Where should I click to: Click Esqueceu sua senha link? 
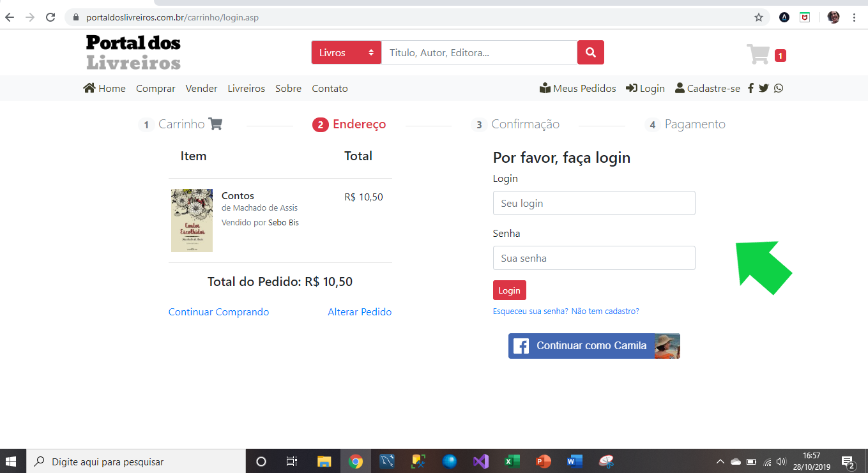pos(530,312)
